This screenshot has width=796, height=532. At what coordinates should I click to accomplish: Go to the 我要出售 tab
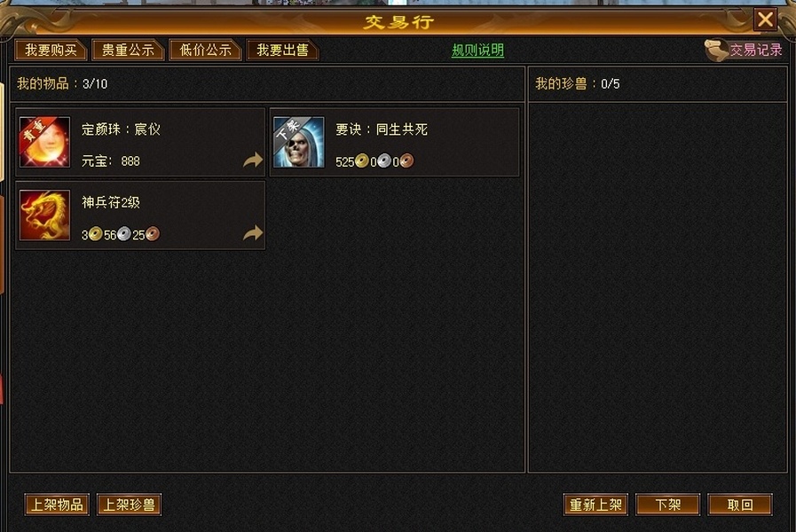pyautogui.click(x=282, y=51)
